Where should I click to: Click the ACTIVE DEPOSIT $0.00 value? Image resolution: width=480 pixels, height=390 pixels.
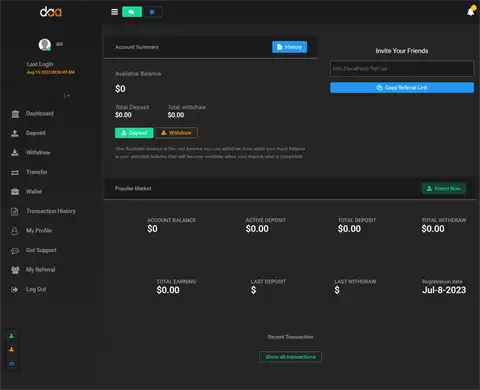(x=257, y=229)
